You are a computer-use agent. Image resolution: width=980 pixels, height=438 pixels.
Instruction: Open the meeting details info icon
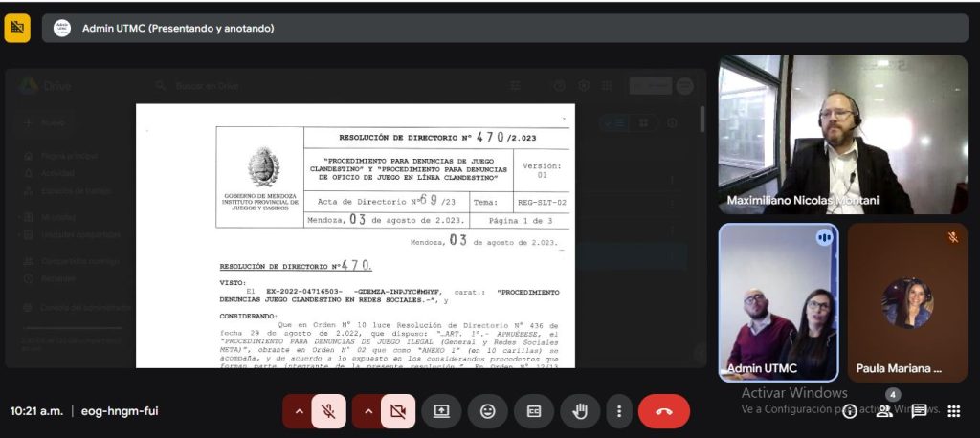tap(849, 411)
